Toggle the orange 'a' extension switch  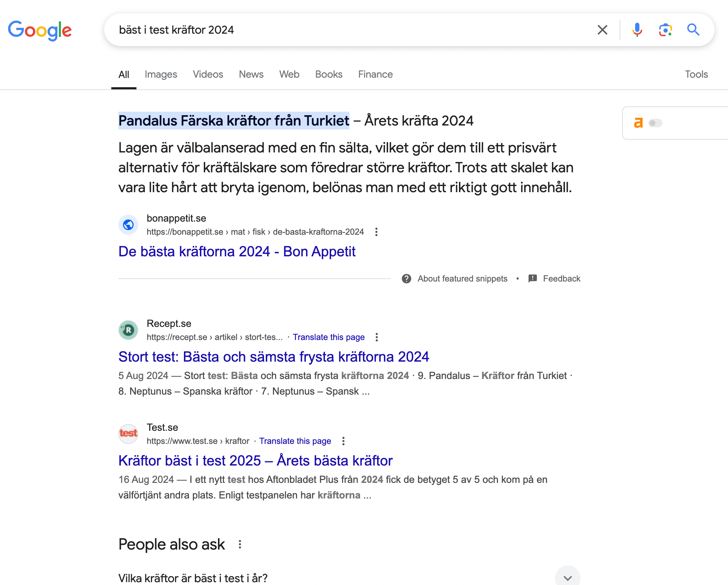(x=655, y=123)
